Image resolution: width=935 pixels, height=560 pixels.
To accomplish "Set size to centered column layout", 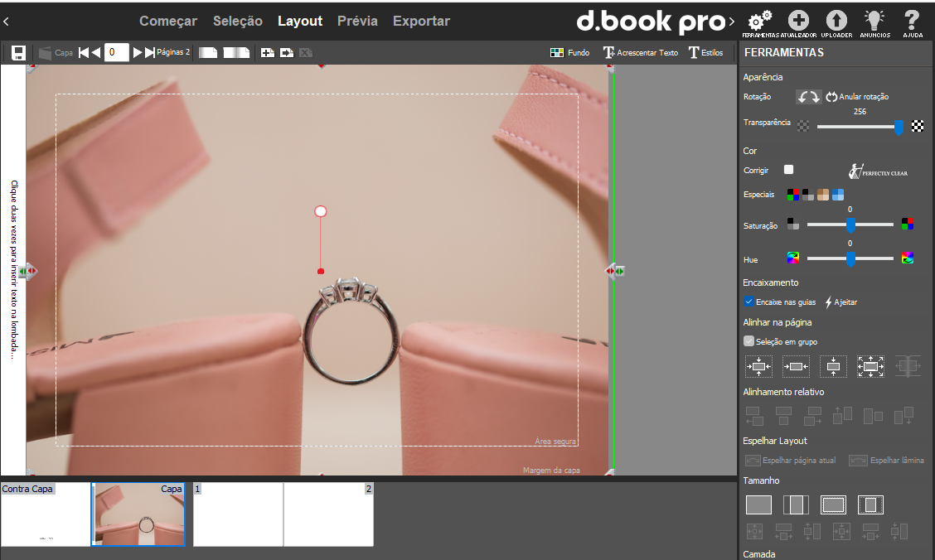I will pos(796,505).
